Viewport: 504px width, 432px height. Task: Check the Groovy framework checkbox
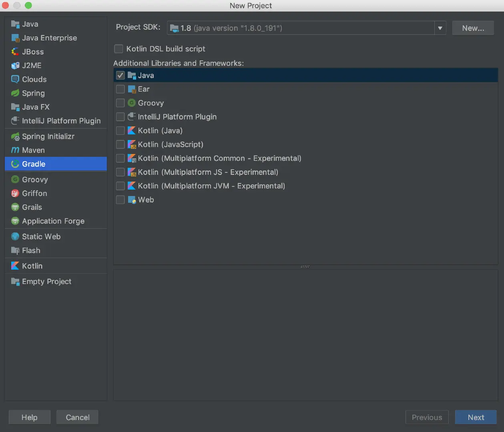[120, 103]
